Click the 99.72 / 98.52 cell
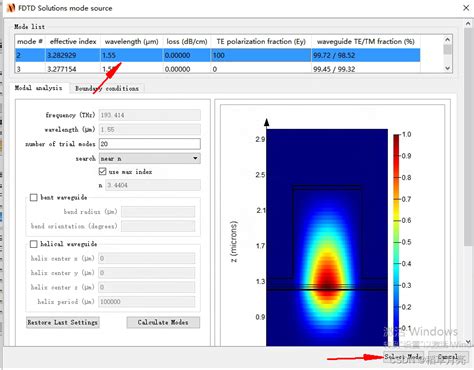This screenshot has height=370, width=474. 366,55
